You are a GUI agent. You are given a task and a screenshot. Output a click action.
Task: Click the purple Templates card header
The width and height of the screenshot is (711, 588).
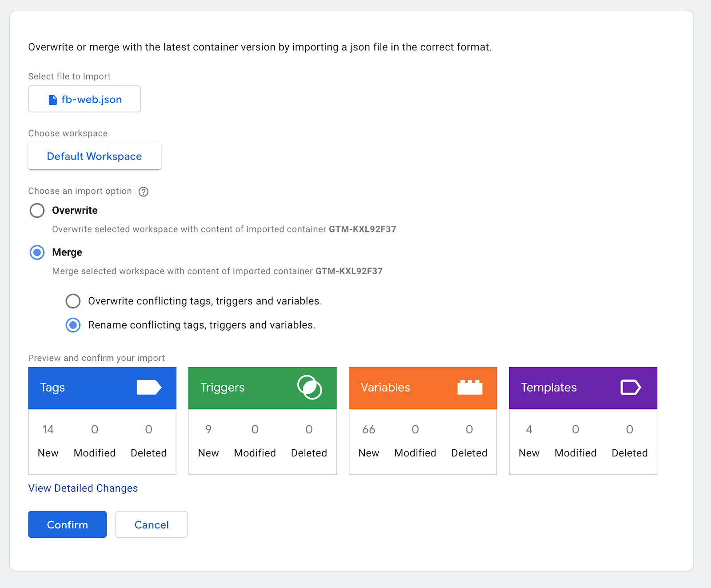[569, 388]
